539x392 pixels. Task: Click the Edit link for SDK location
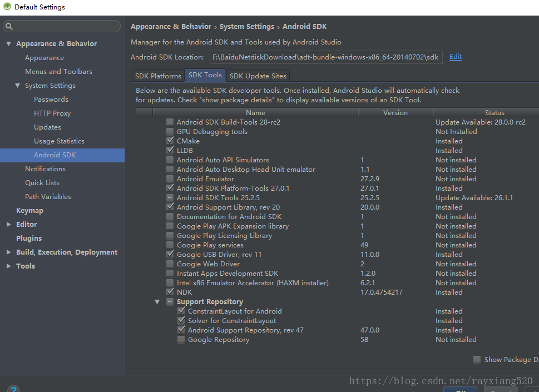456,57
